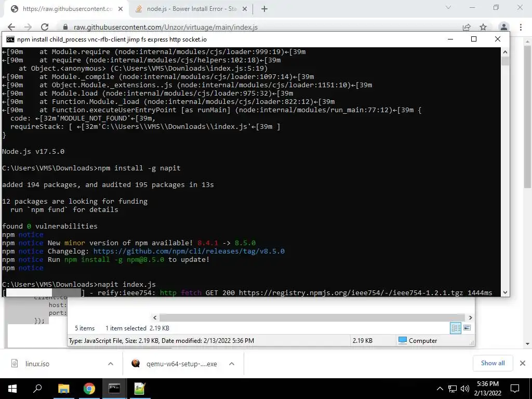This screenshot has width=532, height=399.
Task: Close the npm install command window
Action: click(x=497, y=39)
